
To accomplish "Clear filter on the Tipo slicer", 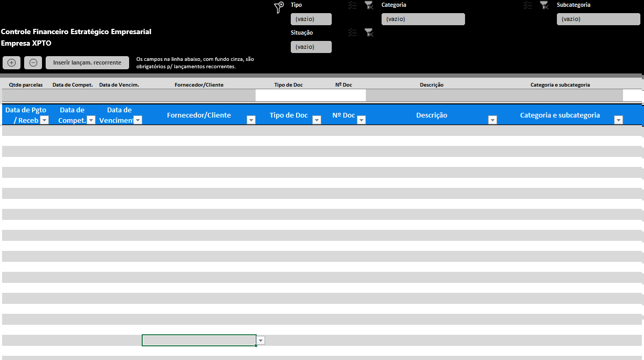I will pyautogui.click(x=369, y=5).
